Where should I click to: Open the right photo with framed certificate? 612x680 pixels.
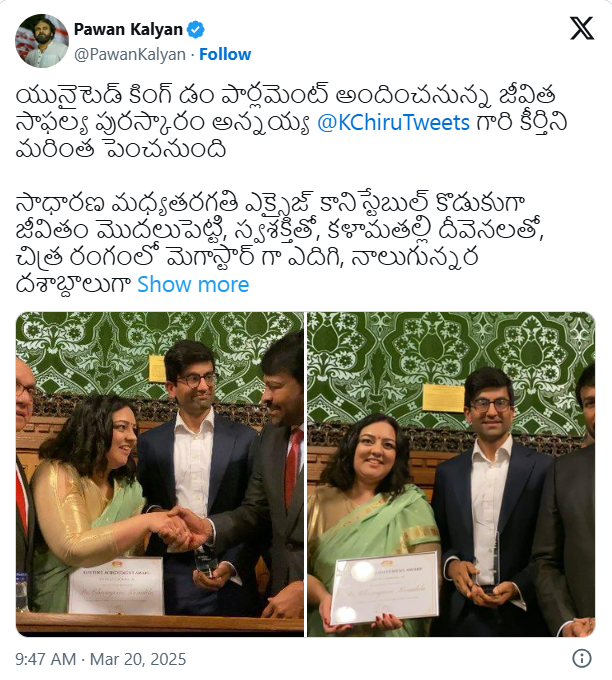click(451, 474)
